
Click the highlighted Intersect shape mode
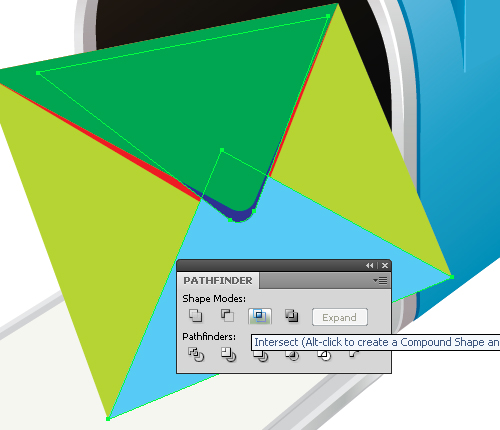point(260,316)
